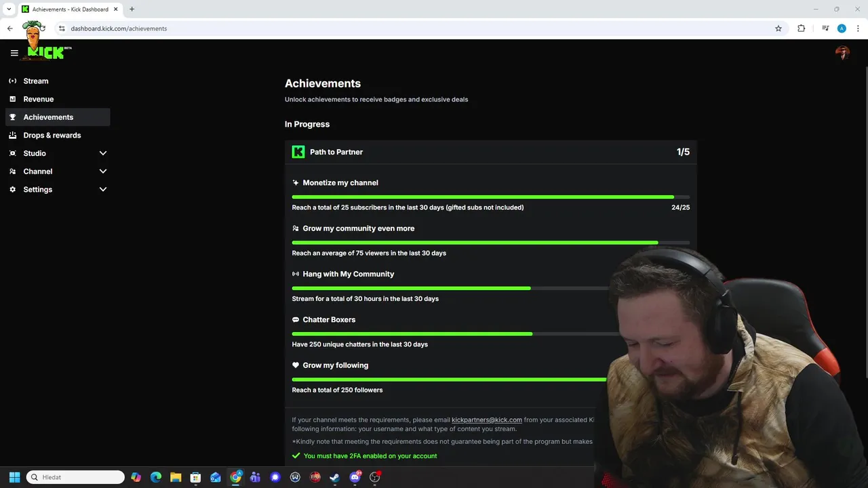
Task: Select the Channel sidebar label
Action: (38, 171)
